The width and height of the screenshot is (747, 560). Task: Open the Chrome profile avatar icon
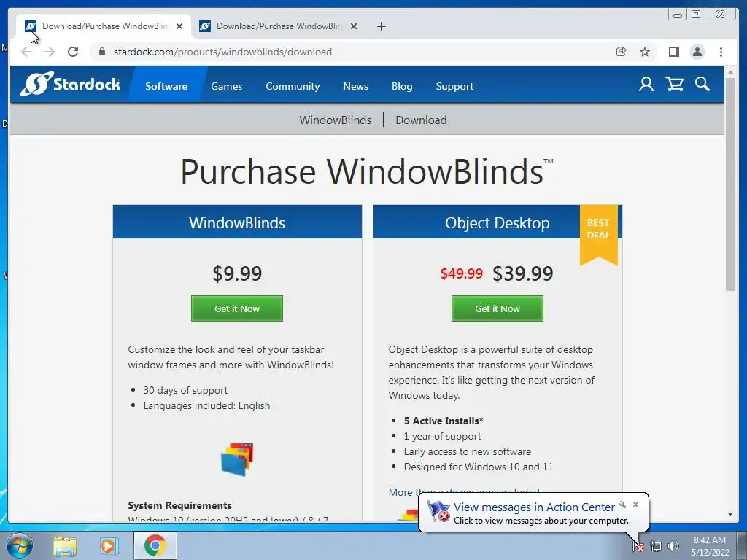click(697, 52)
